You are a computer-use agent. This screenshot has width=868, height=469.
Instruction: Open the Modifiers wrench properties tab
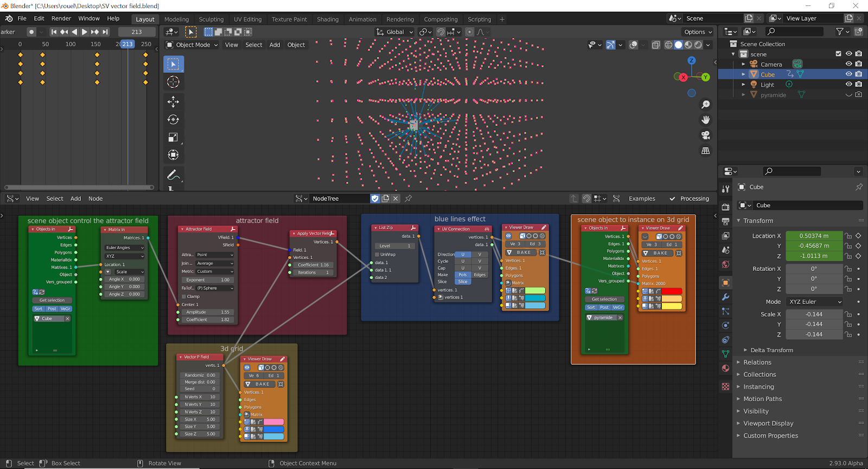click(725, 297)
